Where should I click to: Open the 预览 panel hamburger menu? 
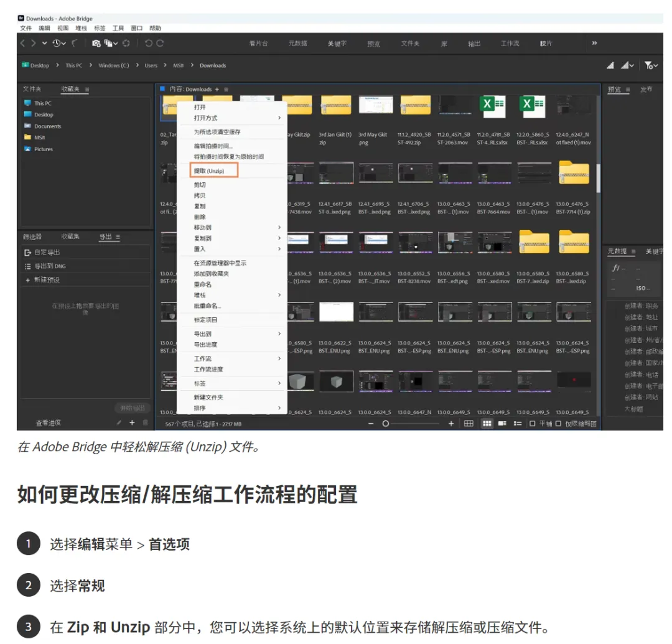pos(627,90)
